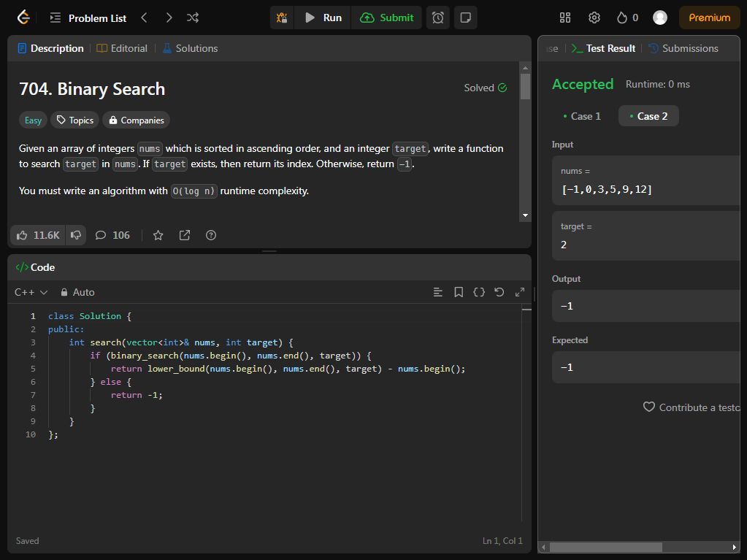Select Case 1 test case

582,116
